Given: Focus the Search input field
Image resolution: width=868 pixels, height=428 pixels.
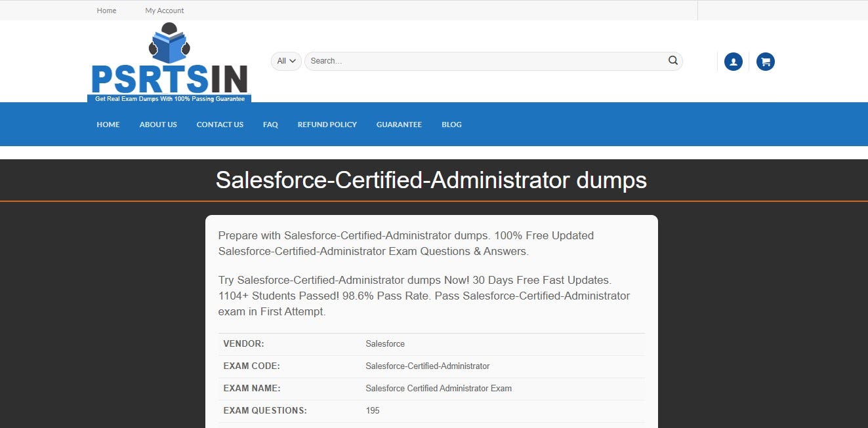Looking at the screenshot, I should (486, 61).
